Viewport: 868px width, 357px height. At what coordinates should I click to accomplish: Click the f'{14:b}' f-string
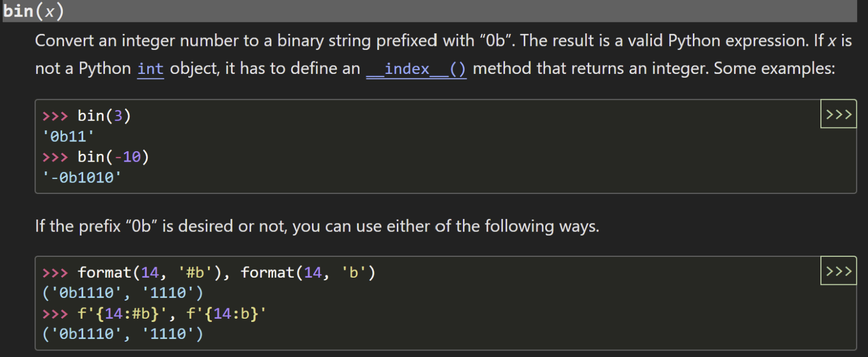click(226, 314)
